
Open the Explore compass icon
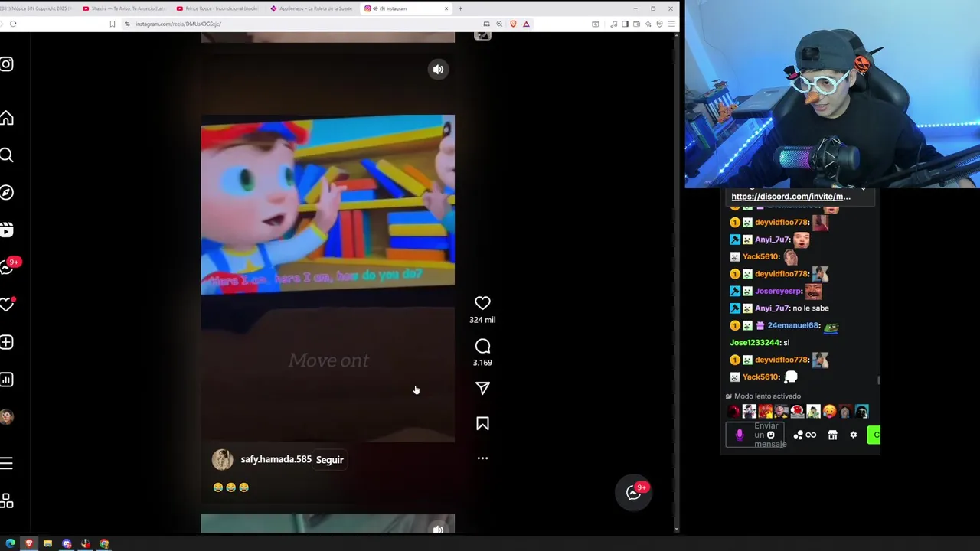pyautogui.click(x=7, y=192)
